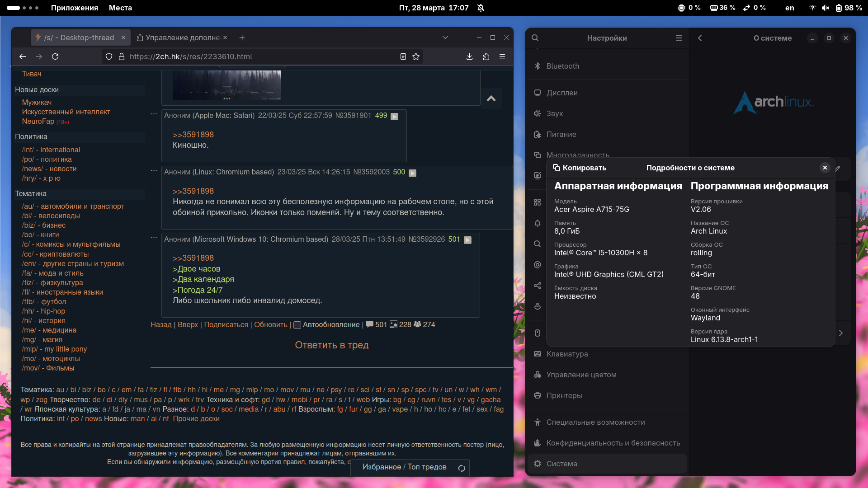Open the Места menu in top bar
868x488 pixels.
[120, 8]
